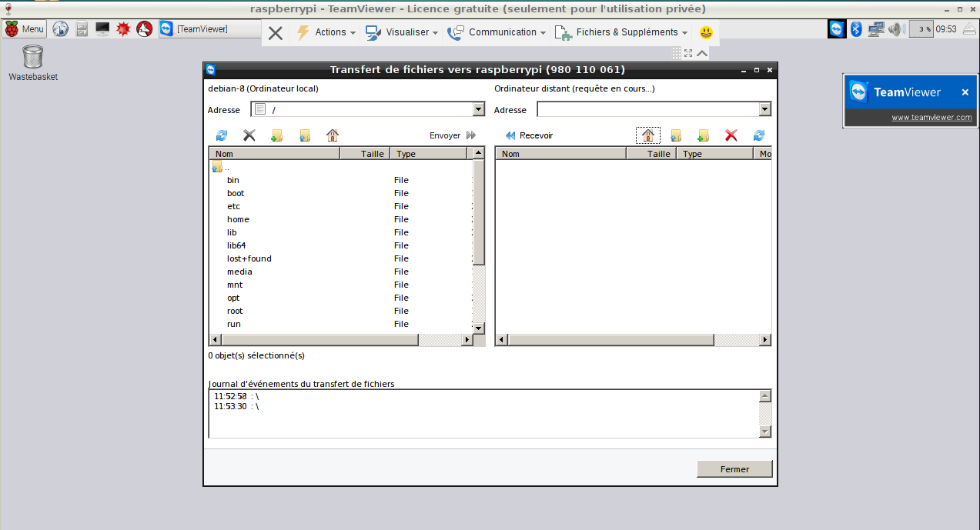Click the local list scroll up arrow
Viewport: 980px width, 530px height.
click(479, 154)
